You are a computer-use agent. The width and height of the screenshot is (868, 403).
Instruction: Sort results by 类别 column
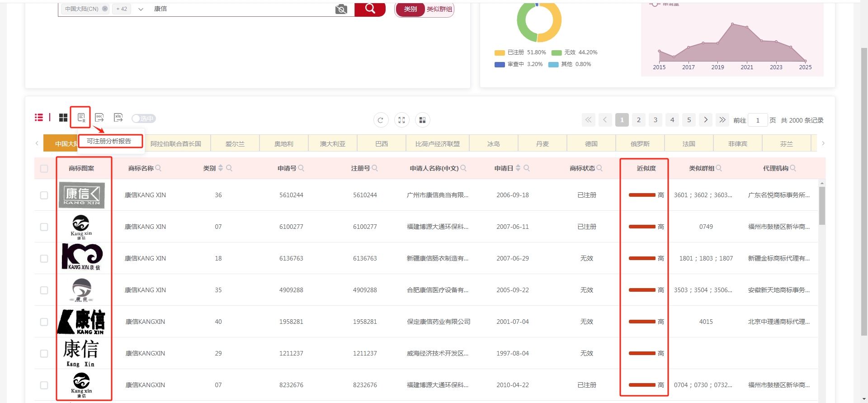(x=221, y=168)
